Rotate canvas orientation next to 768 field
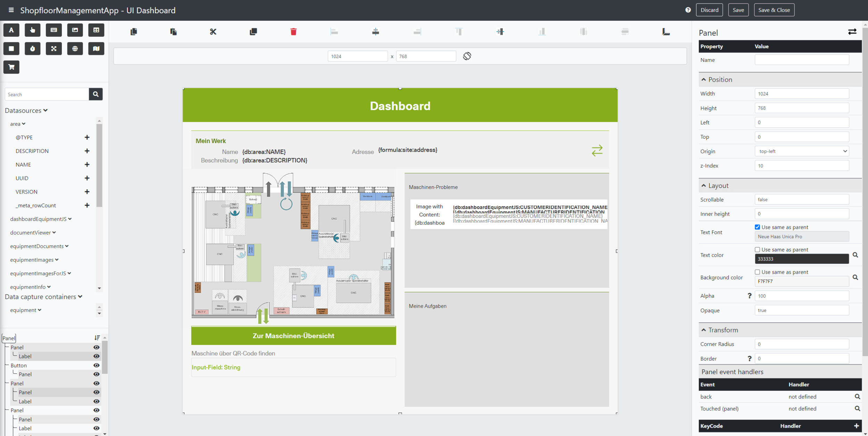 (x=467, y=56)
